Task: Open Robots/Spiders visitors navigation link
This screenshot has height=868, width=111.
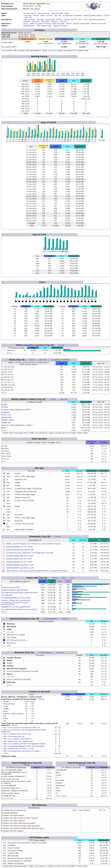Action: 93,15
